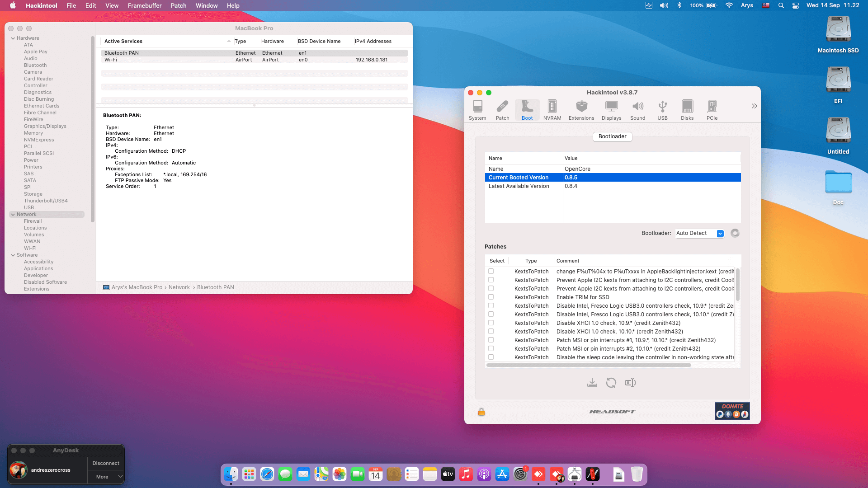Click Disconnect in the AnyDesk window
Viewport: 868px width, 488px height.
point(105,463)
